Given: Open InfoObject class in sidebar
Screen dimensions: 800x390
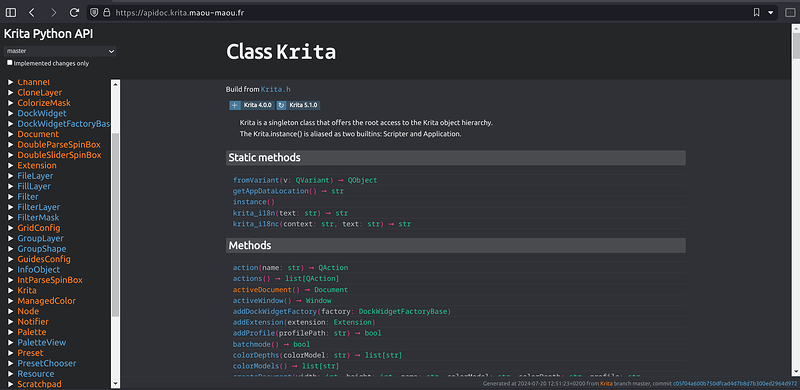Looking at the screenshot, I should 39,270.
